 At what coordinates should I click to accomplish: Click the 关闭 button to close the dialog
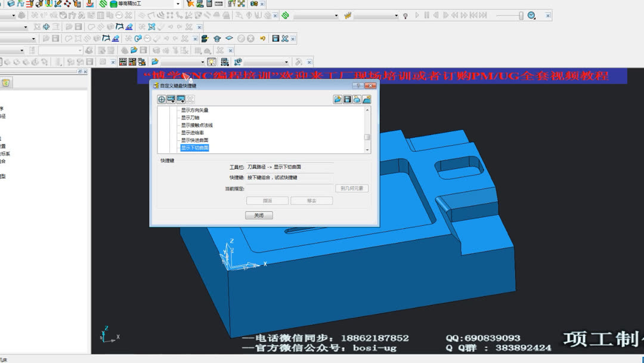pyautogui.click(x=259, y=215)
